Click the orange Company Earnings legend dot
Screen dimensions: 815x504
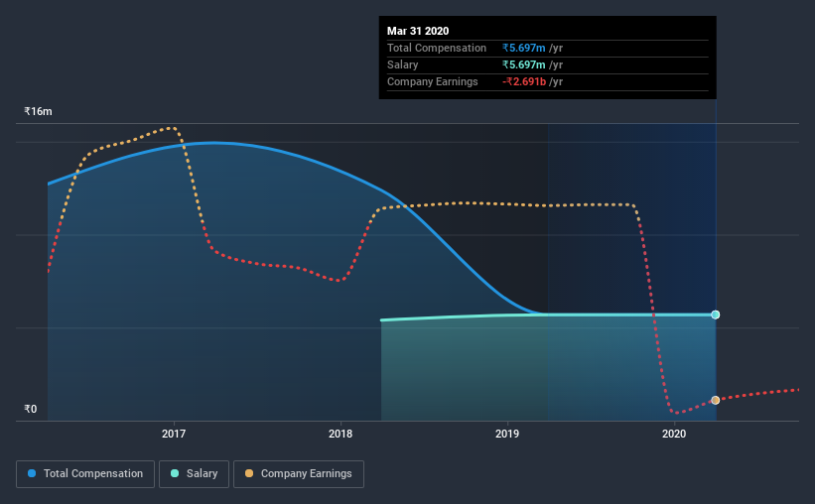coord(249,473)
